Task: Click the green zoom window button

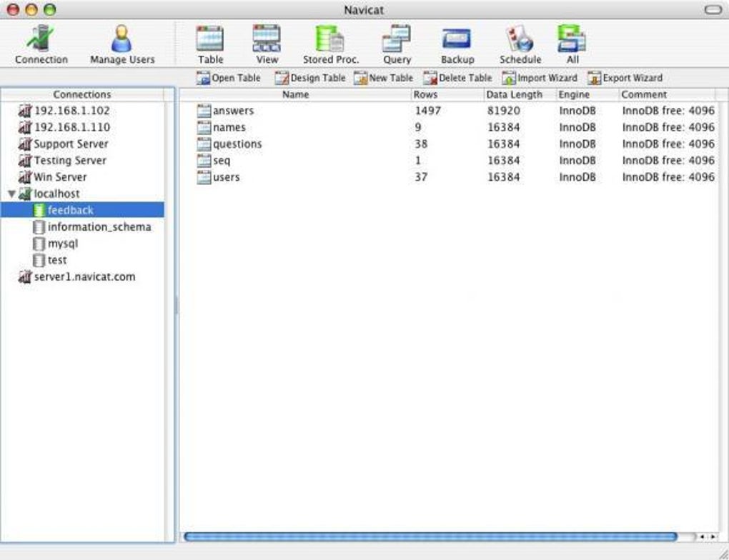Action: click(x=50, y=10)
